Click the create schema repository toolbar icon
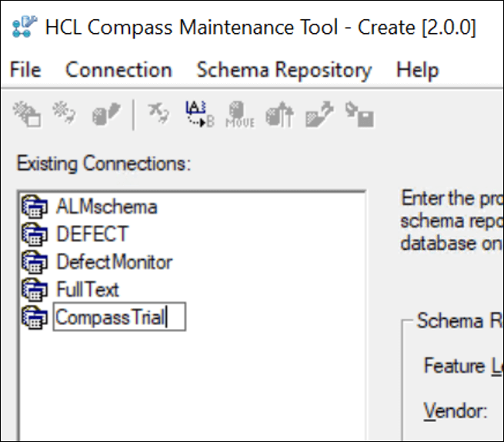504x442 pixels. click(x=27, y=115)
